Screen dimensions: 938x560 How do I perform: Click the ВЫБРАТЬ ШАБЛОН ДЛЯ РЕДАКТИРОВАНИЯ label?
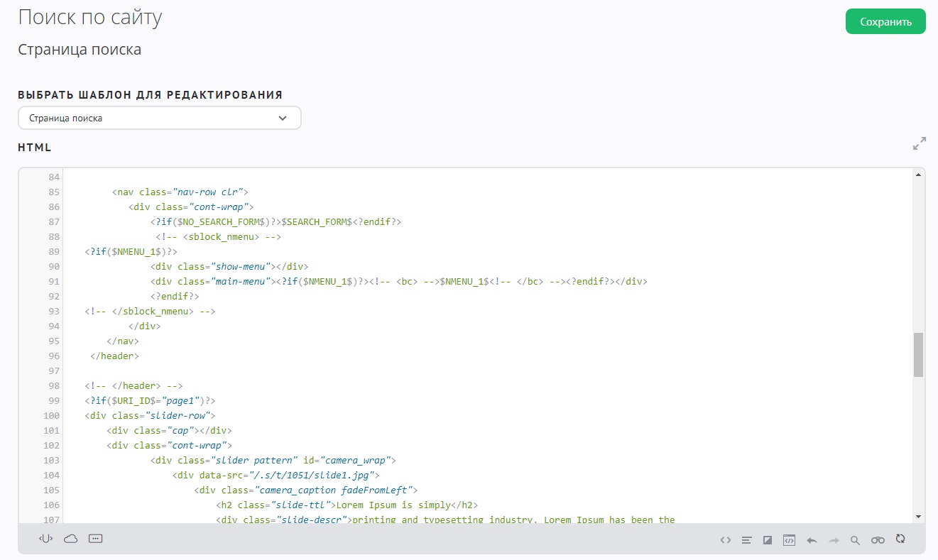[x=151, y=94]
